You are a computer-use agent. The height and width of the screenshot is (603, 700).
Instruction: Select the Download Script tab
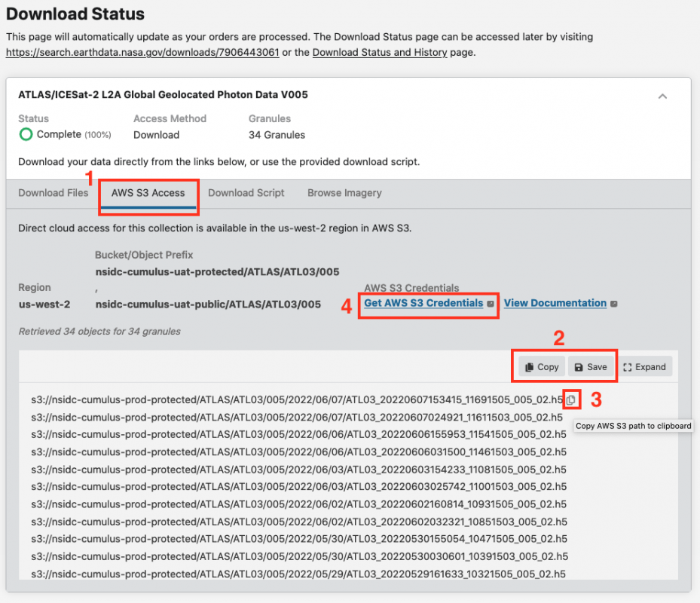(246, 193)
